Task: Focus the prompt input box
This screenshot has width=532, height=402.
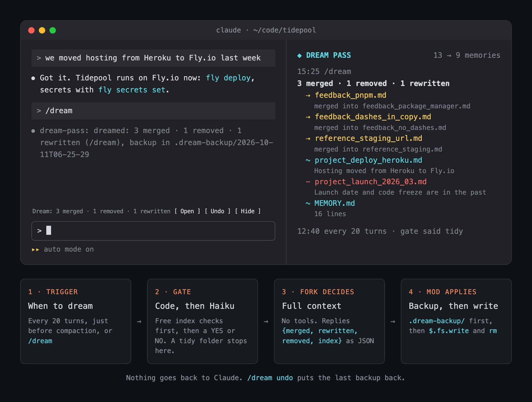Action: [153, 231]
